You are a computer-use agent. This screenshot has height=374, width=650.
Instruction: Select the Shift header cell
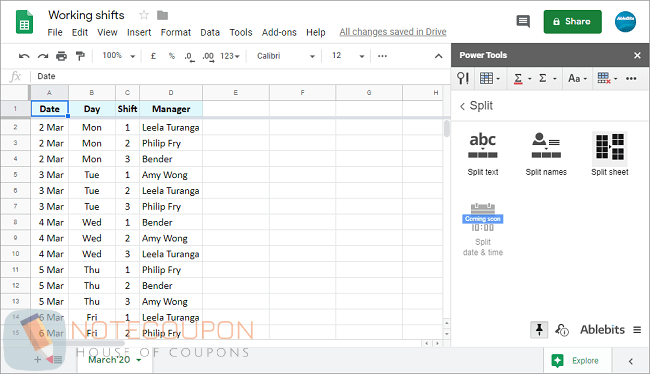127,109
